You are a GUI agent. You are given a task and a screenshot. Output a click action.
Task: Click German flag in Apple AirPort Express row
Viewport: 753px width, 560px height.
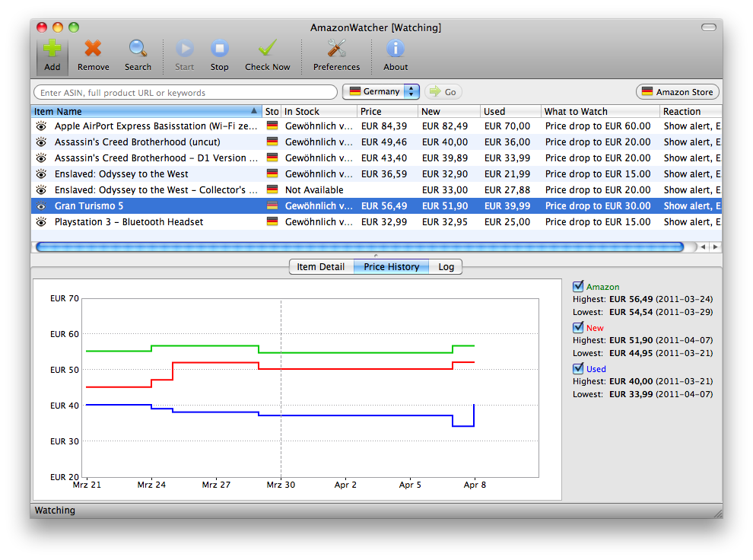272,126
